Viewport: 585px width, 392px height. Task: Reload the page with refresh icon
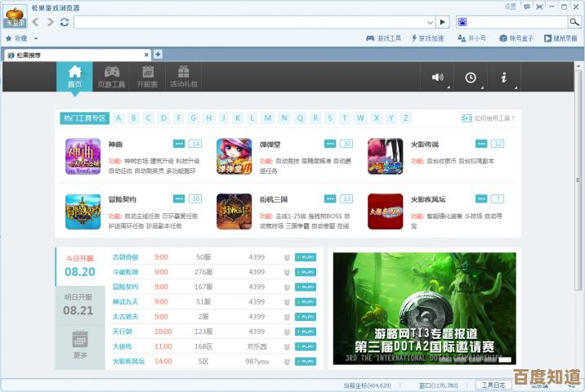click(65, 22)
